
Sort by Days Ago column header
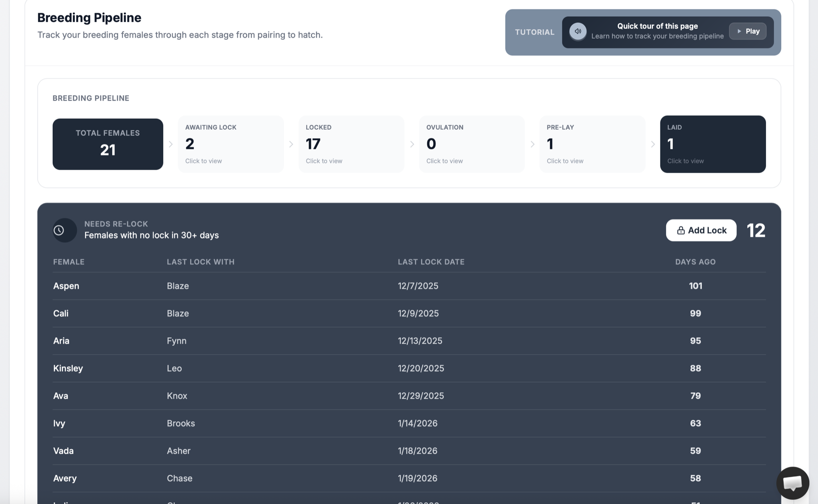click(x=695, y=262)
